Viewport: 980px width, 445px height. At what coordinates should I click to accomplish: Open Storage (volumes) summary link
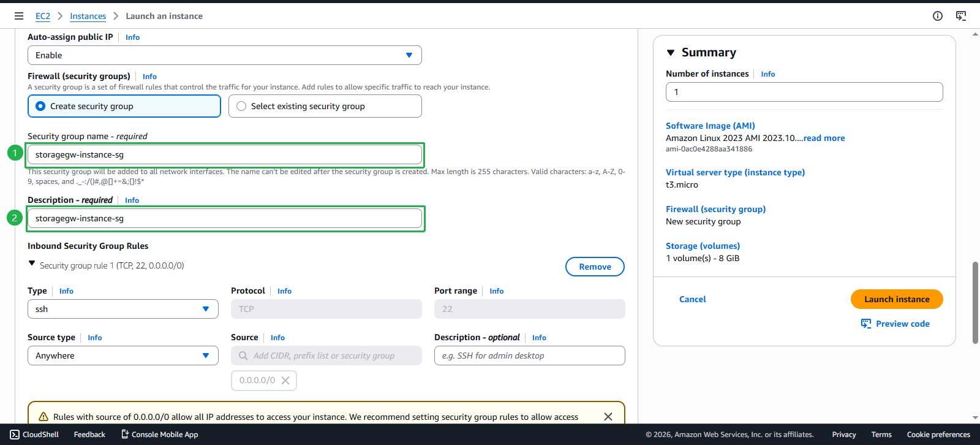(703, 246)
